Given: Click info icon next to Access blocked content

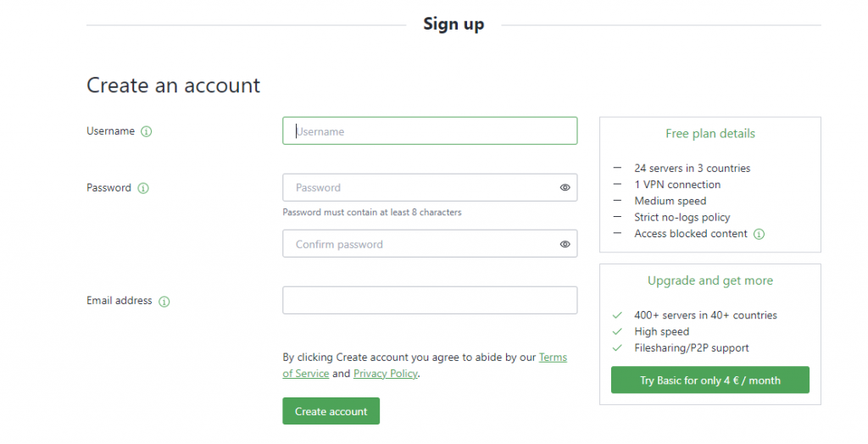Looking at the screenshot, I should (x=759, y=234).
